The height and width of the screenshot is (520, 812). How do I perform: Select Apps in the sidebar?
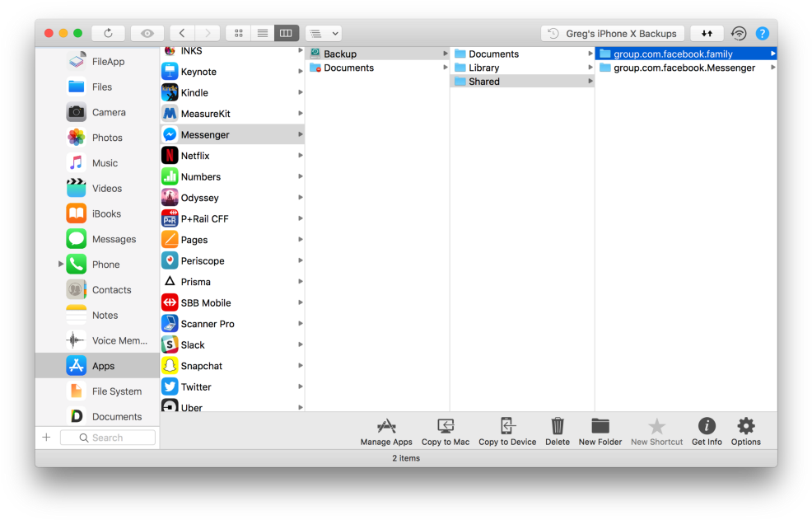97,366
